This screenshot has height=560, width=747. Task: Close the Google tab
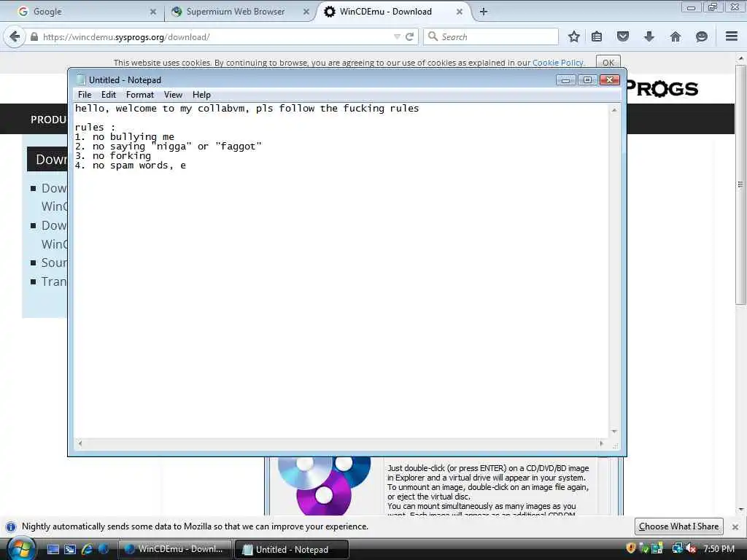click(x=153, y=12)
